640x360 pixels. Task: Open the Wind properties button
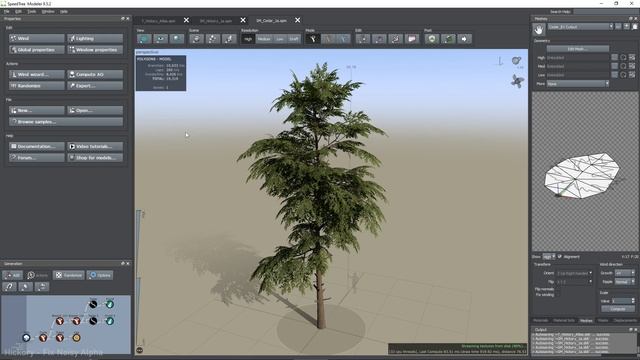click(x=37, y=38)
